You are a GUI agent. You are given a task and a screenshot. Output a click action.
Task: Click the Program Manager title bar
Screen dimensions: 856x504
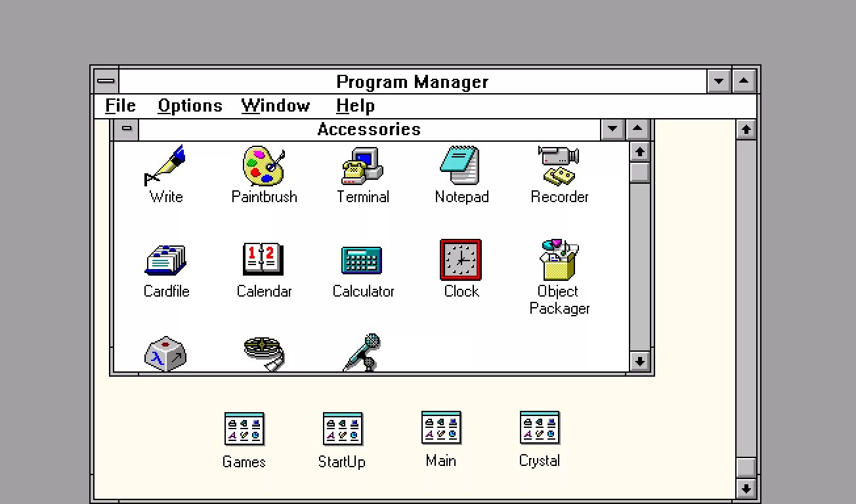[x=413, y=81]
